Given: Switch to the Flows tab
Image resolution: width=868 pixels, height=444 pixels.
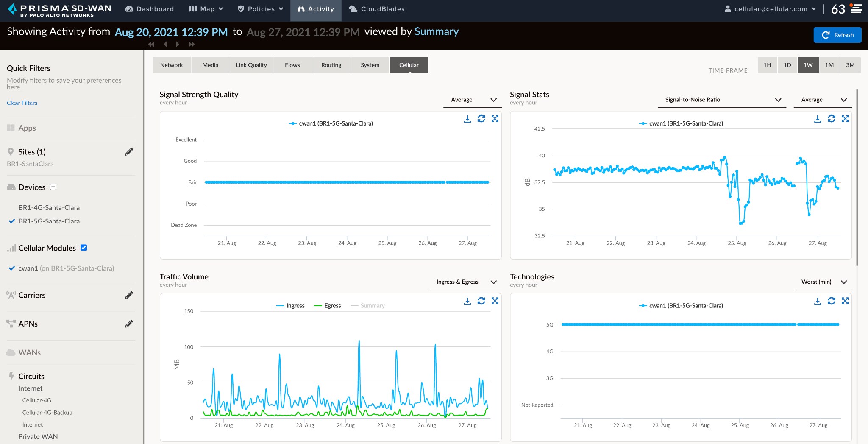Looking at the screenshot, I should click(292, 65).
